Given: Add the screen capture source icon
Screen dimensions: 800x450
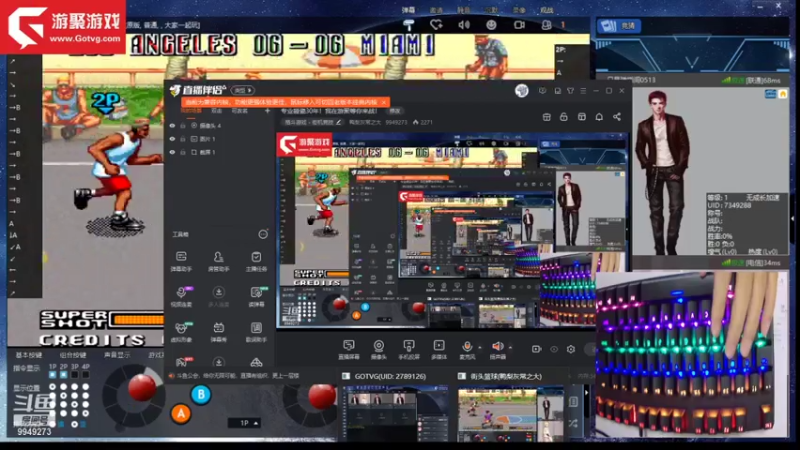Looking at the screenshot, I should [349, 349].
